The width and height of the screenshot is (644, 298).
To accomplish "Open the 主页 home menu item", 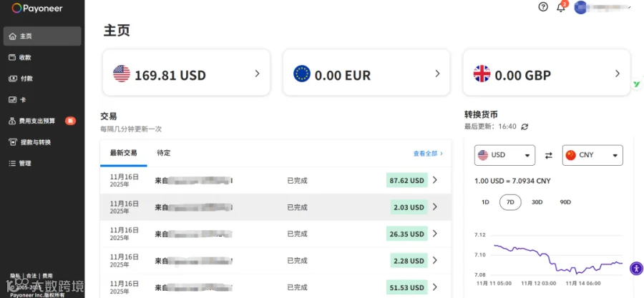I will pyautogui.click(x=42, y=36).
